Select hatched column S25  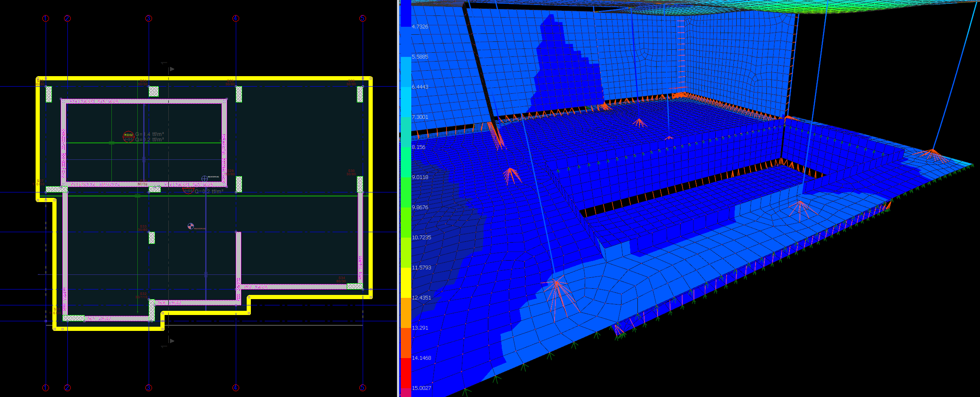(x=239, y=94)
